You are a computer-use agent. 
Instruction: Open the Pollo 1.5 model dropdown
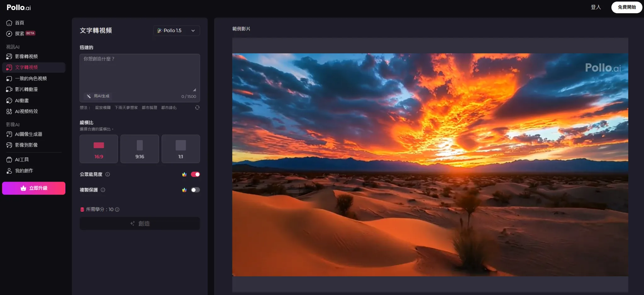click(x=176, y=31)
